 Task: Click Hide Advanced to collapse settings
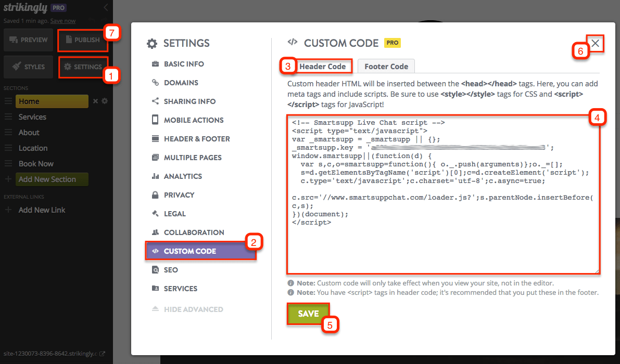tap(188, 309)
